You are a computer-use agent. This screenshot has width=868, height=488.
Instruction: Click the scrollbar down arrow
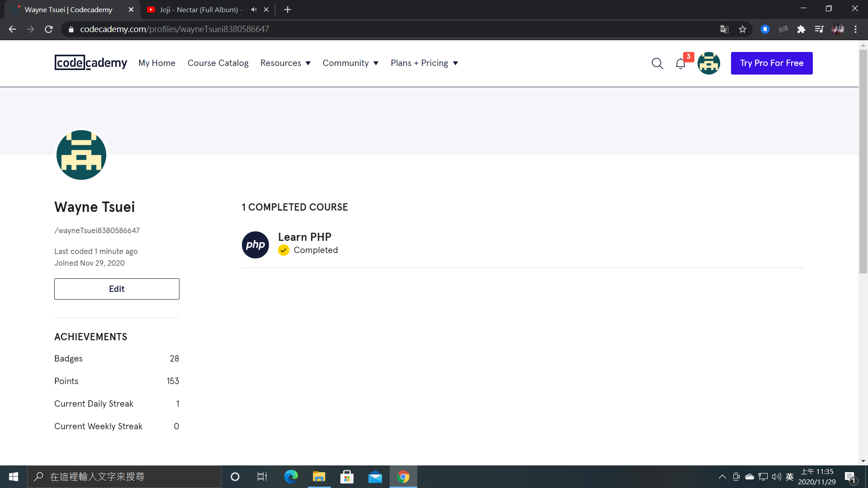(863, 461)
